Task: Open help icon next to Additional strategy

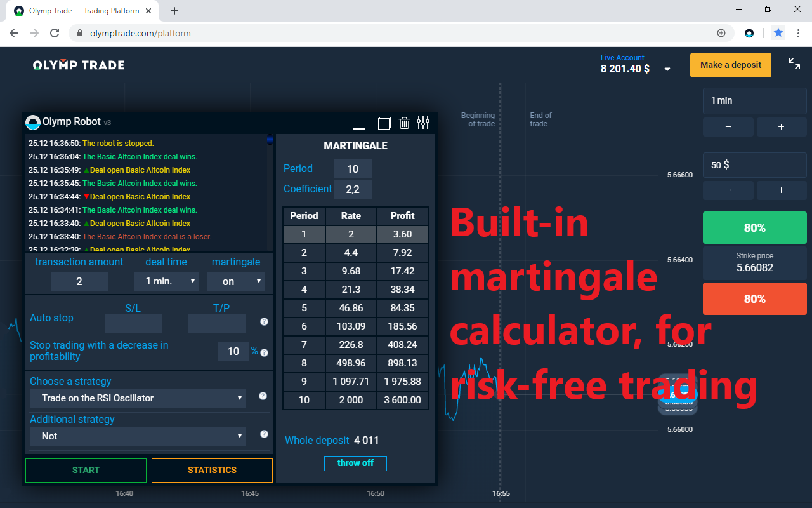Action: click(264, 434)
